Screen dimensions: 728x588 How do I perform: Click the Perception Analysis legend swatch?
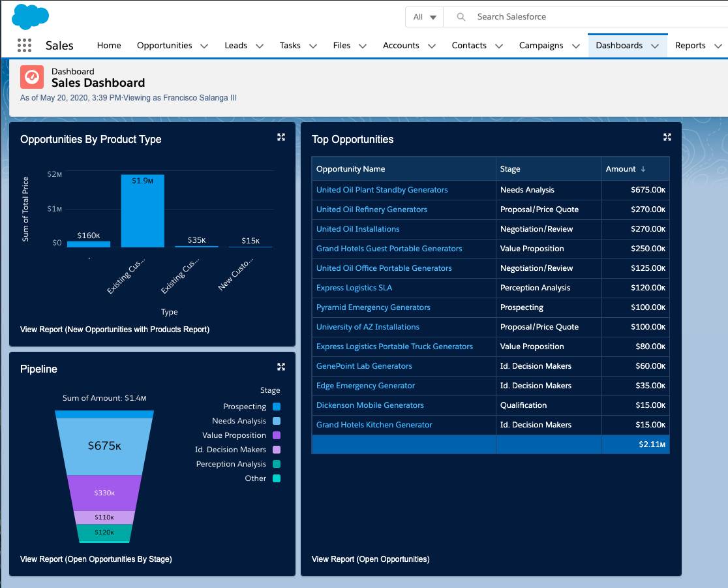point(277,464)
